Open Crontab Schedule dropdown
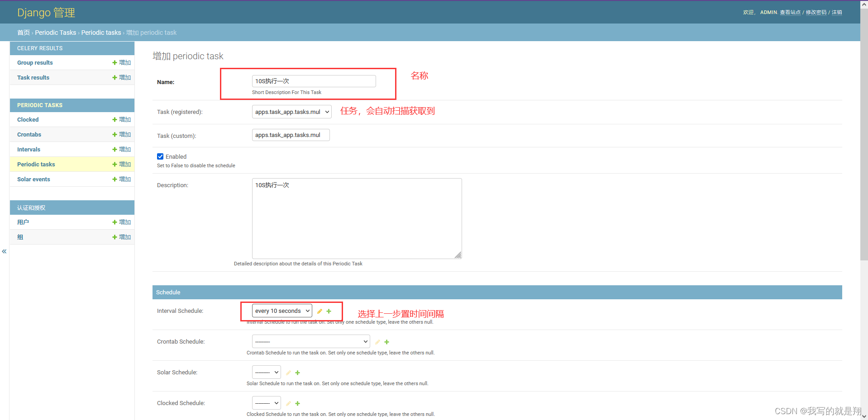The height and width of the screenshot is (420, 868). pos(311,341)
